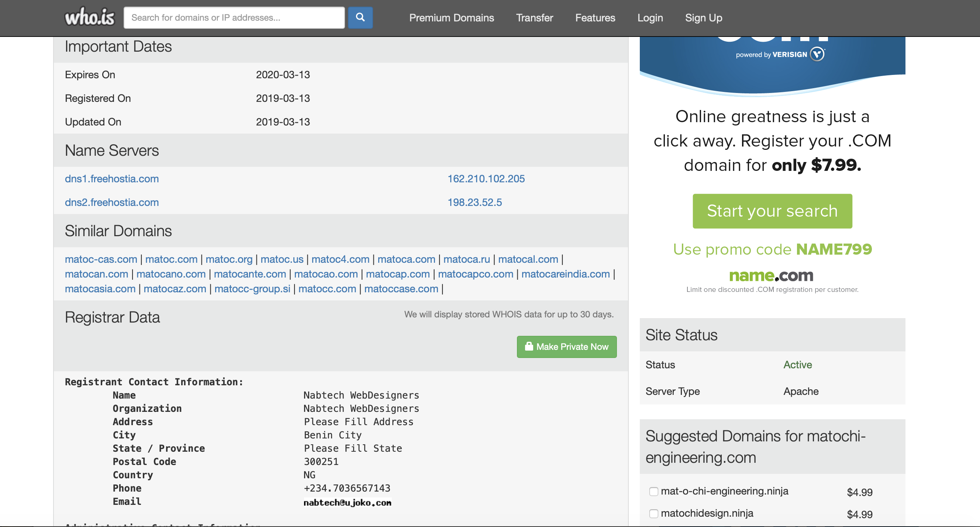Click the magnifier search button
The width and height of the screenshot is (980, 527).
360,17
